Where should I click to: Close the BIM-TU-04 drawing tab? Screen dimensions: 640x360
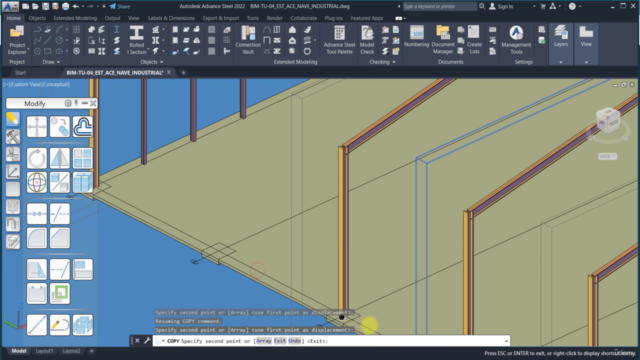(x=169, y=72)
